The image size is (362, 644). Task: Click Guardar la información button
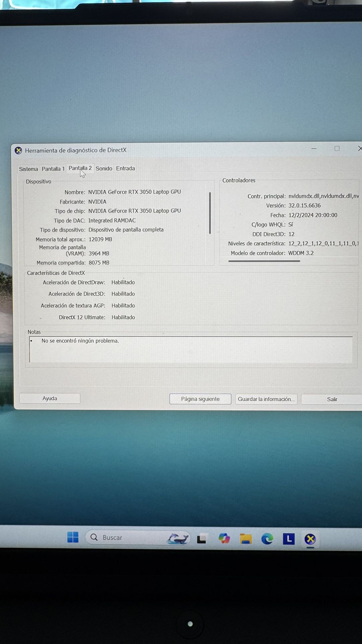click(266, 399)
